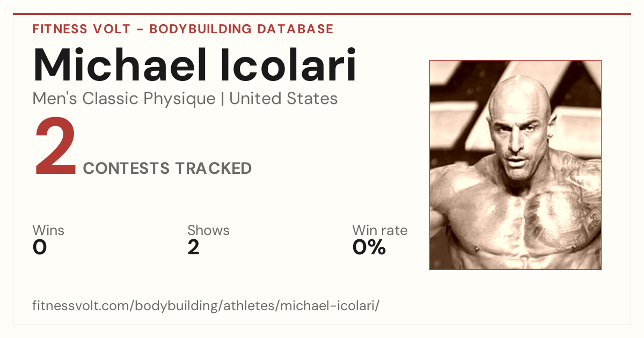Image resolution: width=644 pixels, height=338 pixels.
Task: Click the United States country label
Action: tap(283, 99)
